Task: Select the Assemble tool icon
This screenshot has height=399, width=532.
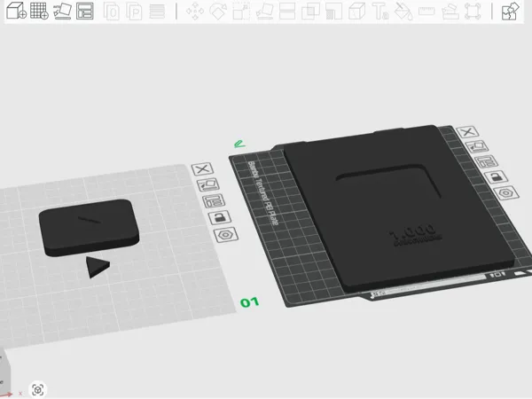Action: click(450, 12)
